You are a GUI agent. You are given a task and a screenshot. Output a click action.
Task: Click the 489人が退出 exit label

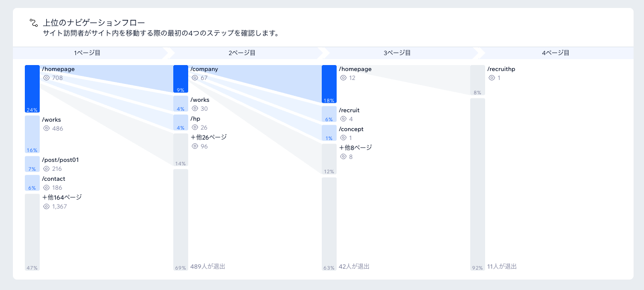[x=208, y=267]
